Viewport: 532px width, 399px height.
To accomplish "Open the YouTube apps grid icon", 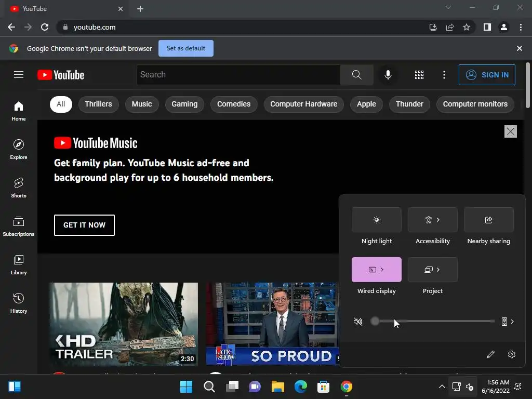I will click(419, 75).
